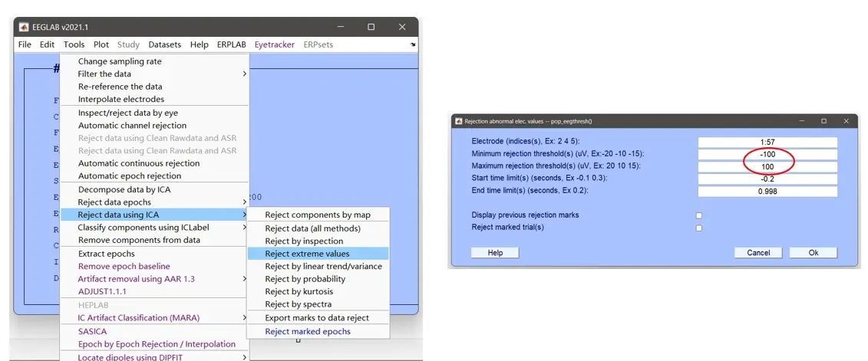Maximize the pop_eegthresh dialog
The height and width of the screenshot is (361, 868).
click(x=823, y=121)
